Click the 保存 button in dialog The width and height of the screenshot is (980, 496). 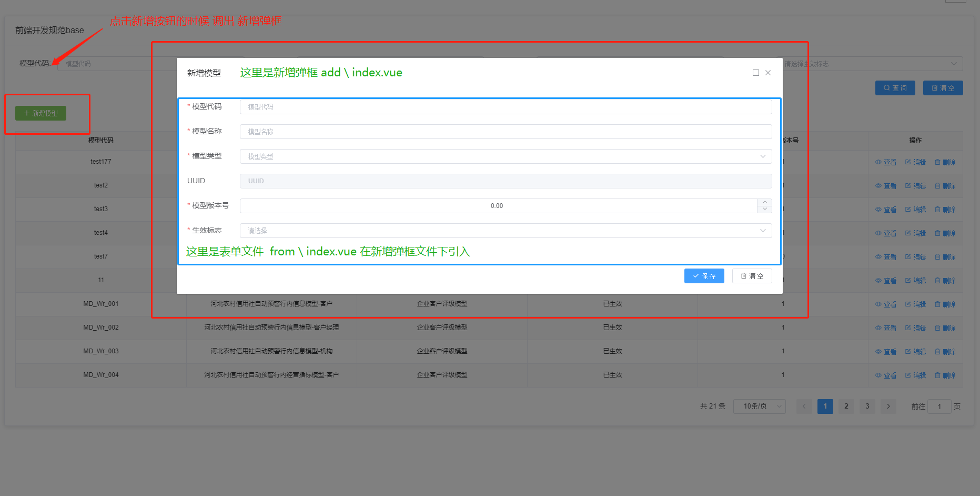click(704, 276)
